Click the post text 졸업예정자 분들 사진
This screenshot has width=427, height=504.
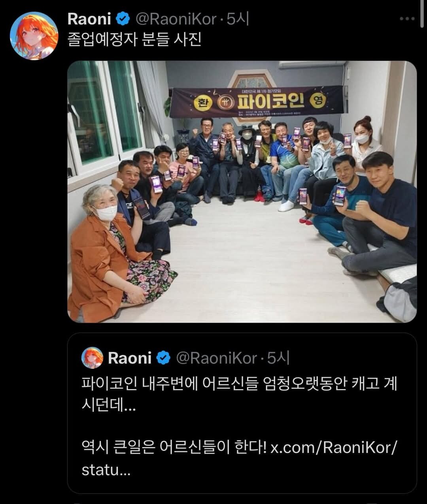coord(134,39)
